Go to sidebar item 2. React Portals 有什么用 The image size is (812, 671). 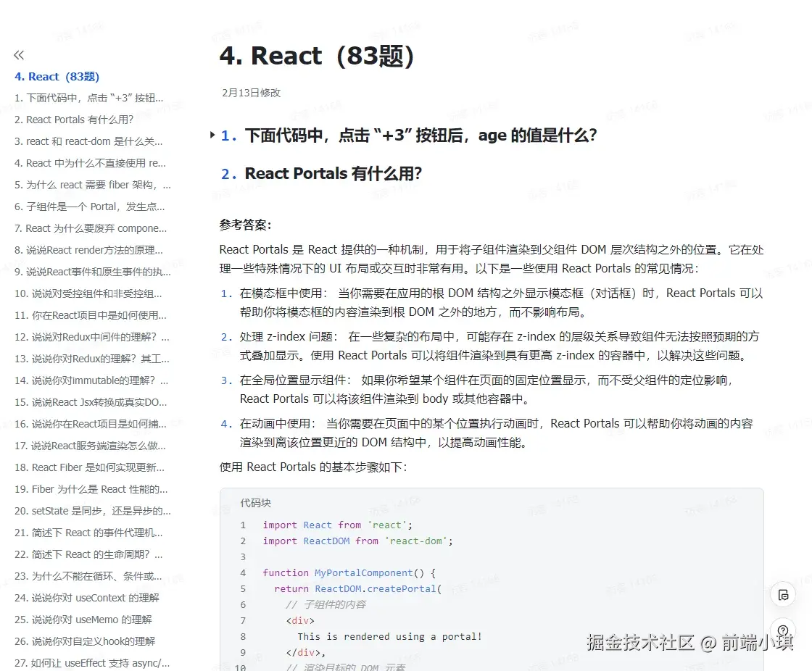coord(74,120)
